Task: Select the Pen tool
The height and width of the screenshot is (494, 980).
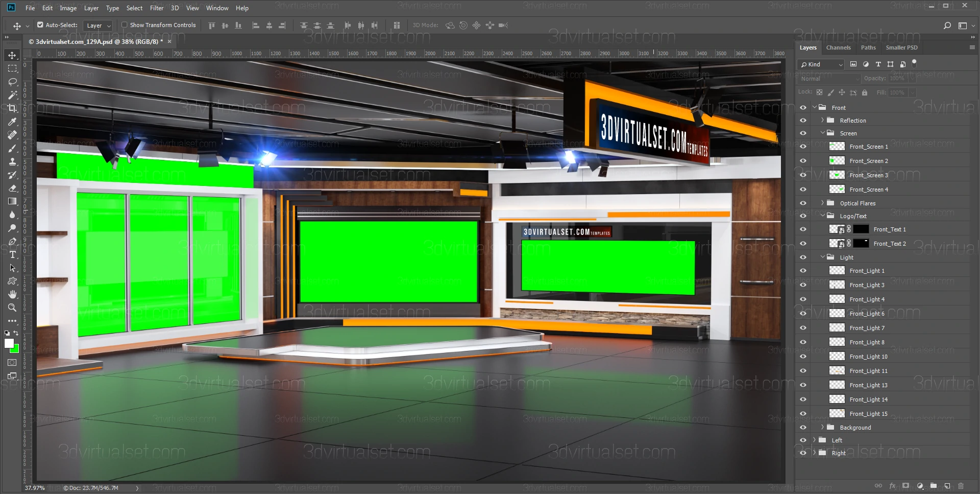Action: [12, 241]
